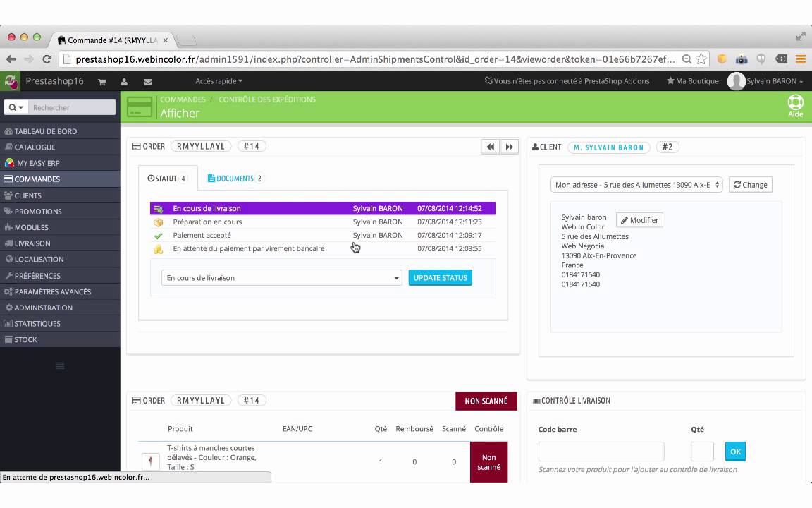Open the customers person icon in header
Screen dimensions: 812x508
124,82
